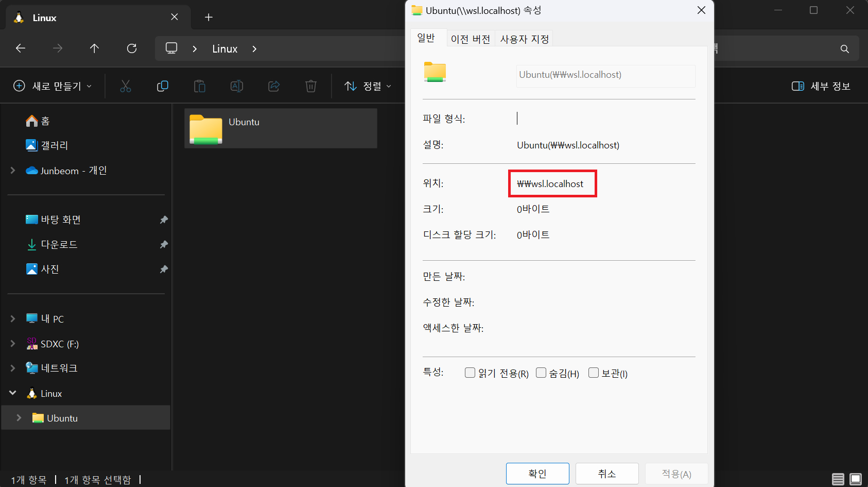Expand the 내 PC node
Viewport: 868px width, 487px height.
[x=13, y=319]
